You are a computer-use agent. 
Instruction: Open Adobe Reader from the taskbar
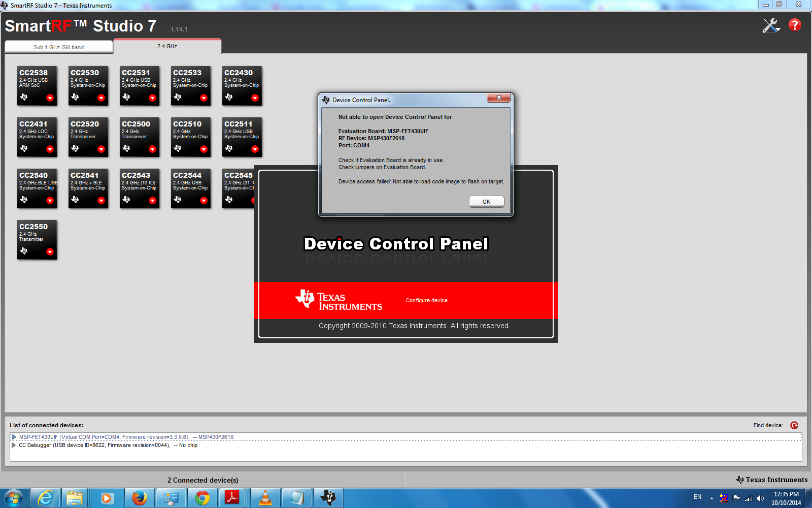click(x=232, y=498)
